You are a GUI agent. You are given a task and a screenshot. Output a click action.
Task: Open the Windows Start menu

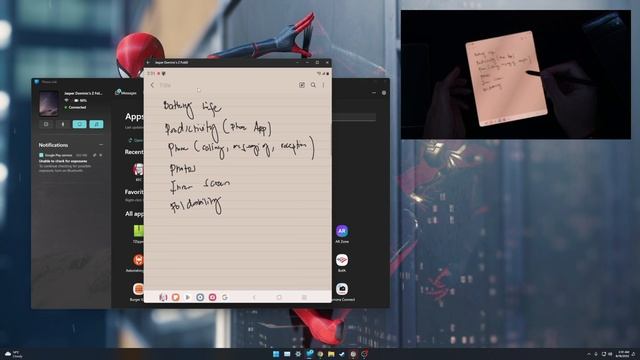point(276,354)
